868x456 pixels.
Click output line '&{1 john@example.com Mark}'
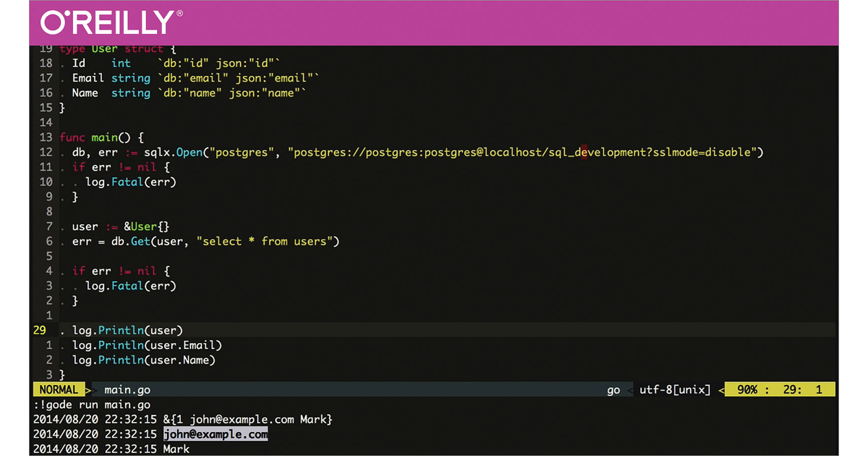pyautogui.click(x=247, y=420)
